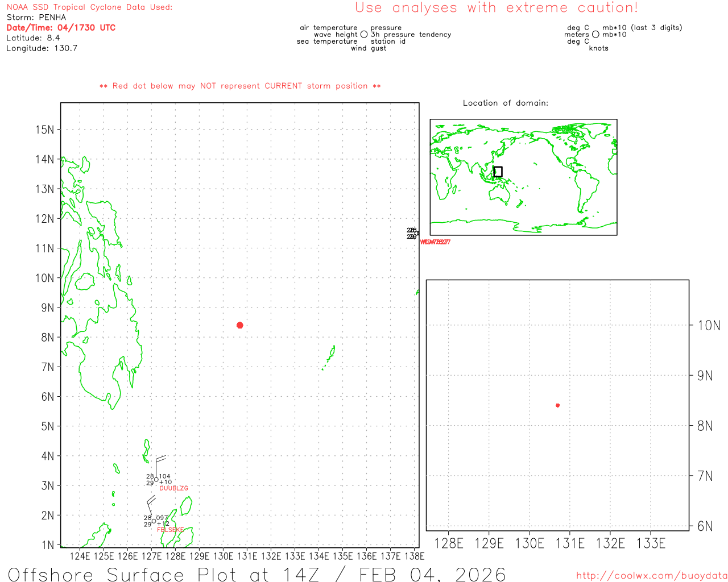Click the red storm dot on main map
Image resolution: width=728 pixels, height=582 pixels.
(x=240, y=325)
